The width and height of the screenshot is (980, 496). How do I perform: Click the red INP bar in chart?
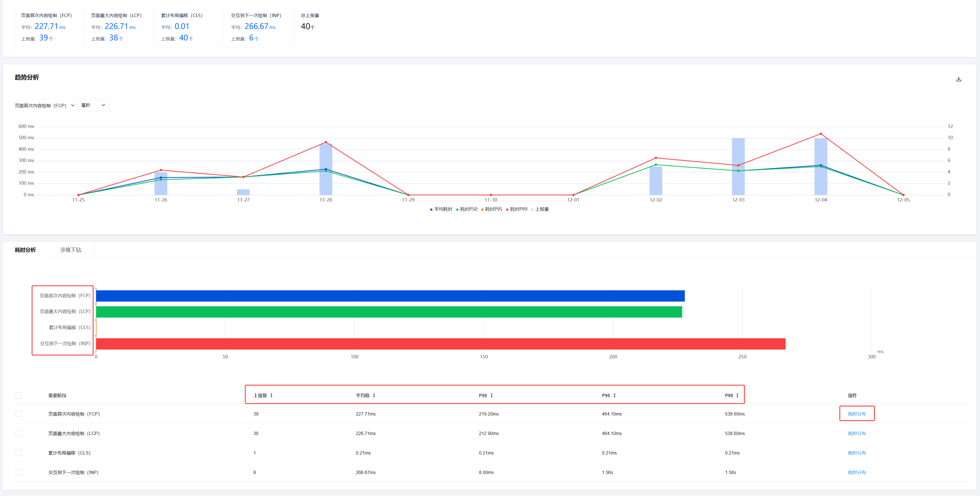point(441,344)
